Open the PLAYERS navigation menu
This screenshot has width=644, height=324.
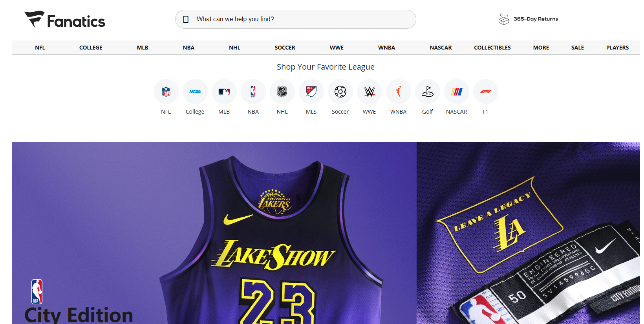(617, 48)
